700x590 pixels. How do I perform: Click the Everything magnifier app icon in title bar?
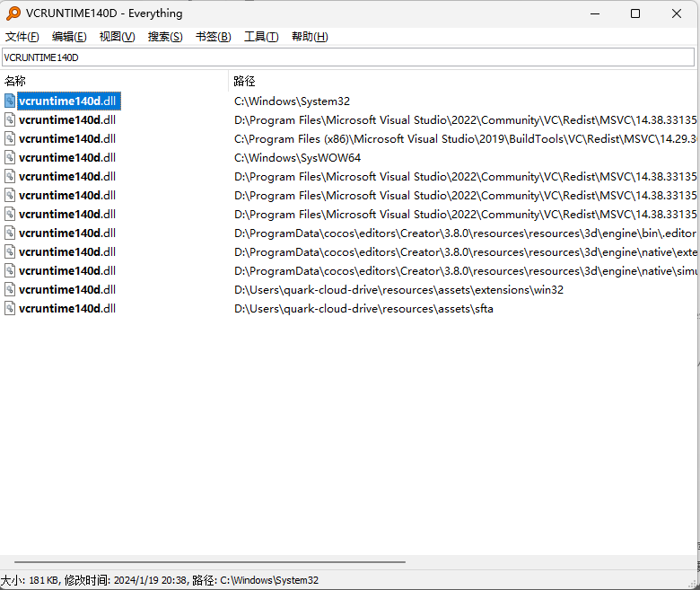click(13, 13)
